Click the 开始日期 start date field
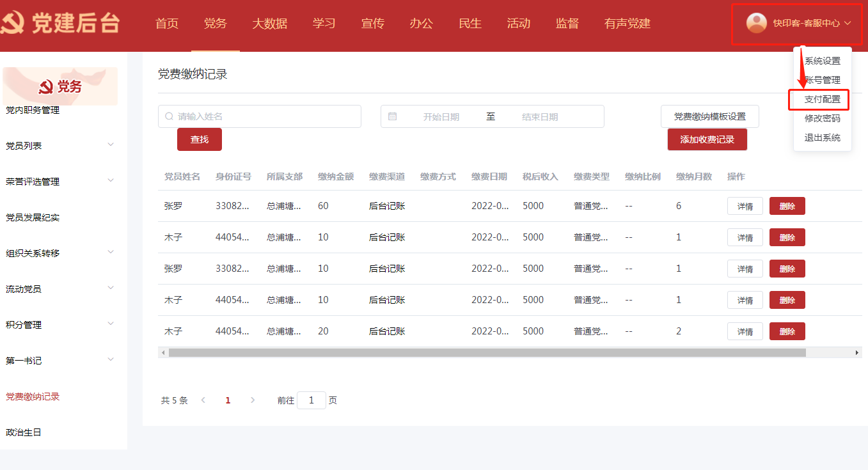This screenshot has width=868, height=470. pyautogui.click(x=441, y=117)
